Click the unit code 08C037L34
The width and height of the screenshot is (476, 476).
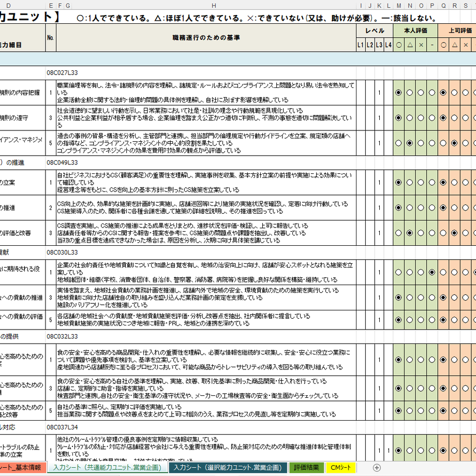pos(62,427)
